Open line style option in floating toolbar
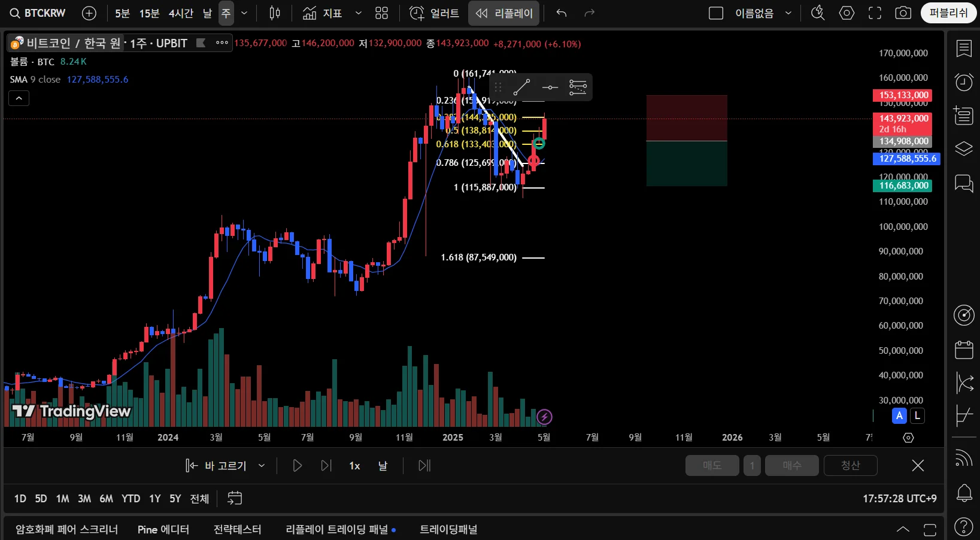The height and width of the screenshot is (540, 980). click(x=550, y=87)
